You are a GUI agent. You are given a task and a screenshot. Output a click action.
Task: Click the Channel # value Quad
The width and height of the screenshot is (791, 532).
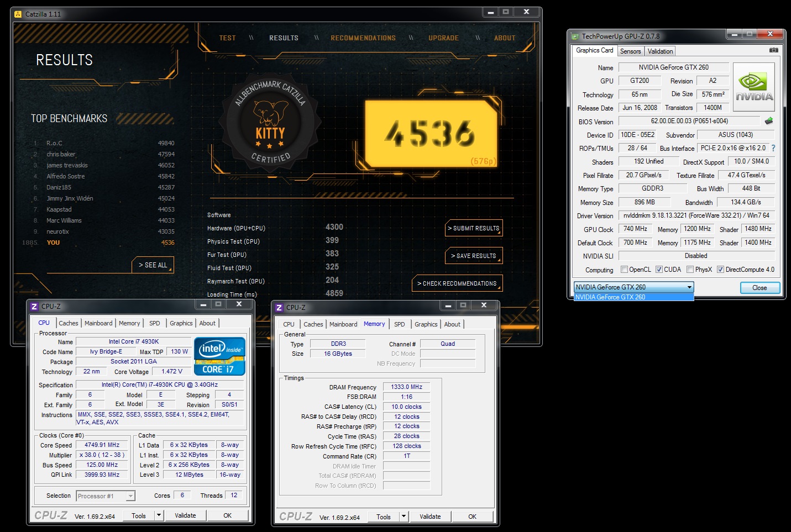point(448,344)
